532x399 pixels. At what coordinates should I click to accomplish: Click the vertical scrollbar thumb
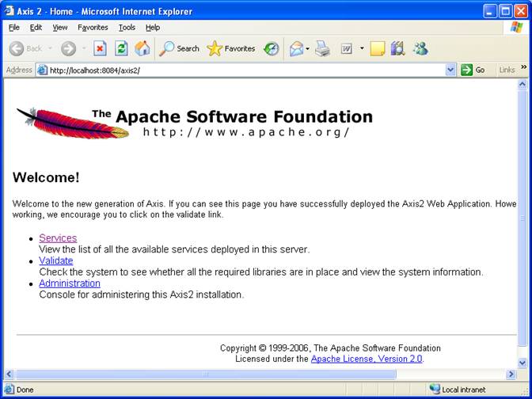pos(522,218)
